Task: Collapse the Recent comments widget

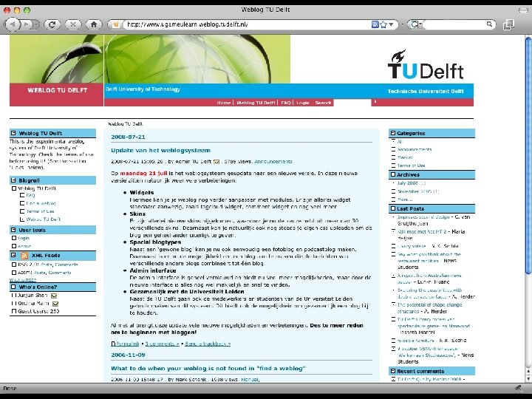Action: pyautogui.click(x=393, y=371)
